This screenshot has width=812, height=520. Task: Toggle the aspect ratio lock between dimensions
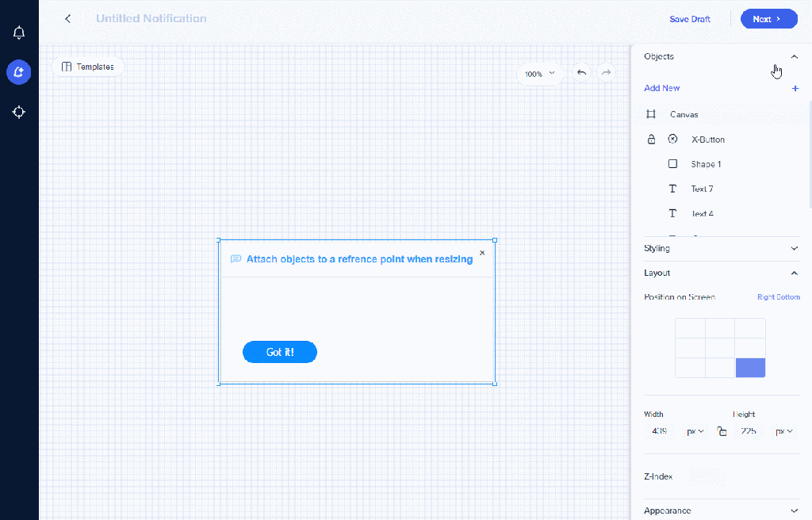pos(722,431)
